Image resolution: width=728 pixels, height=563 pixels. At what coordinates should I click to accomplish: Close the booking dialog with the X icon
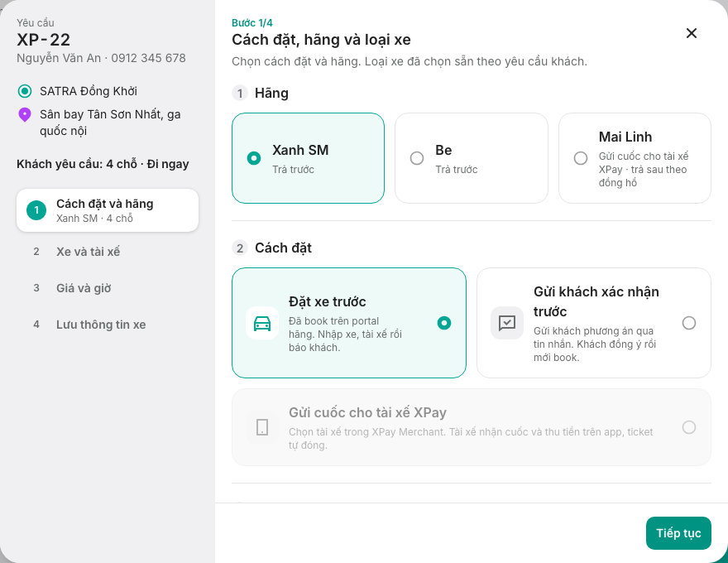point(692,33)
